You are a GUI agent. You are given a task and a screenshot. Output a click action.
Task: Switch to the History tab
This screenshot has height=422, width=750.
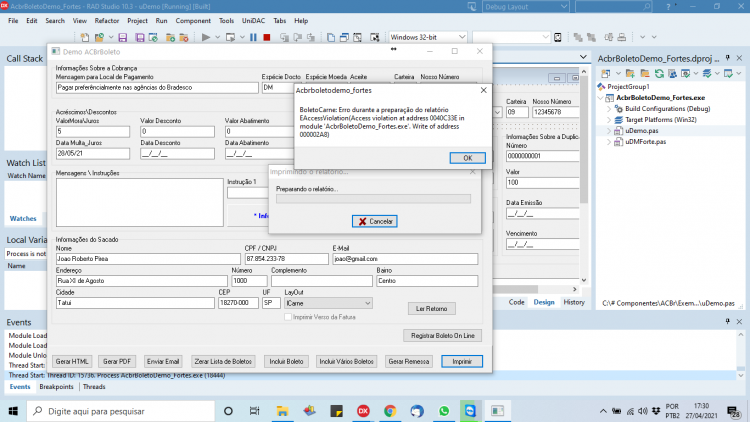(x=574, y=302)
